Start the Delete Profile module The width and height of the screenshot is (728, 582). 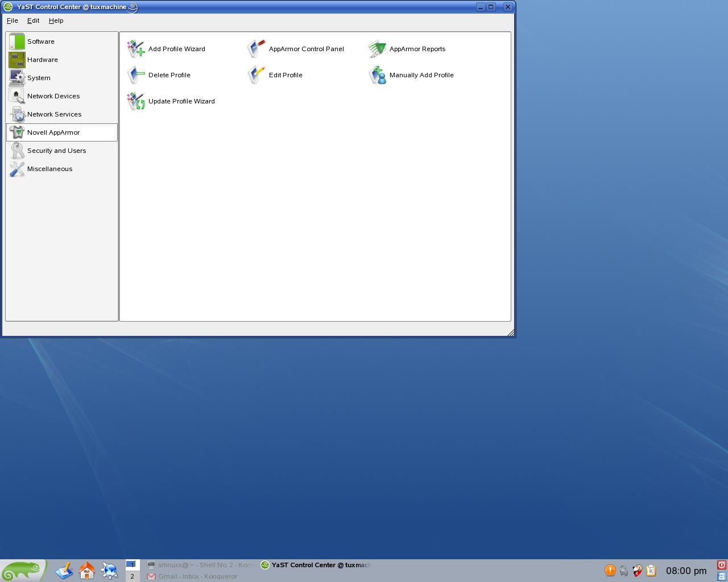tap(159, 75)
